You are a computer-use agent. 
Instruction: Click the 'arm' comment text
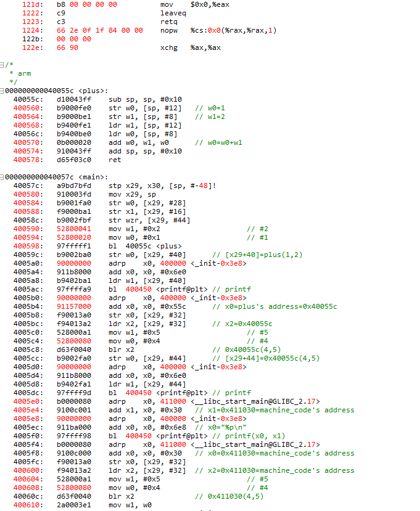coord(25,73)
